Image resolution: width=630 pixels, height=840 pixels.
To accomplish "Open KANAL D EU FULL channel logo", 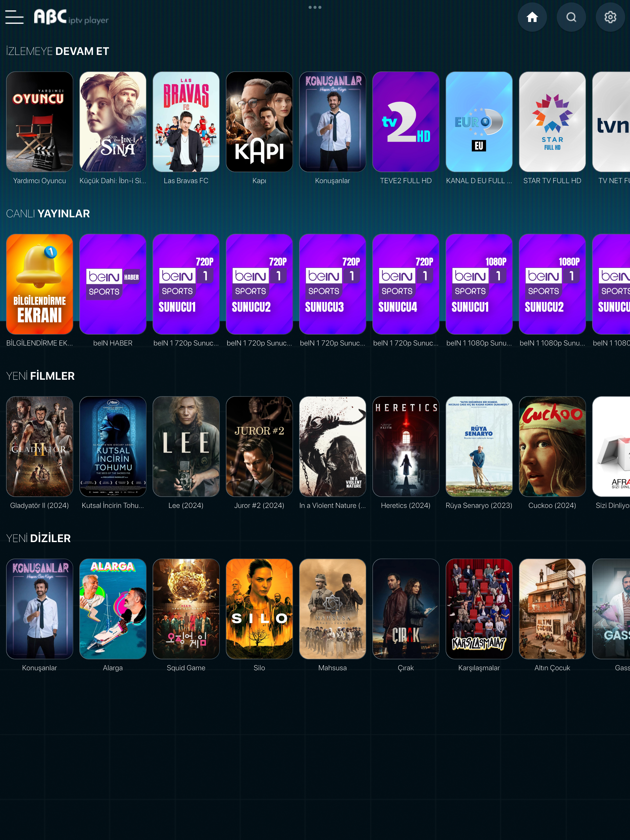I will coord(479,121).
